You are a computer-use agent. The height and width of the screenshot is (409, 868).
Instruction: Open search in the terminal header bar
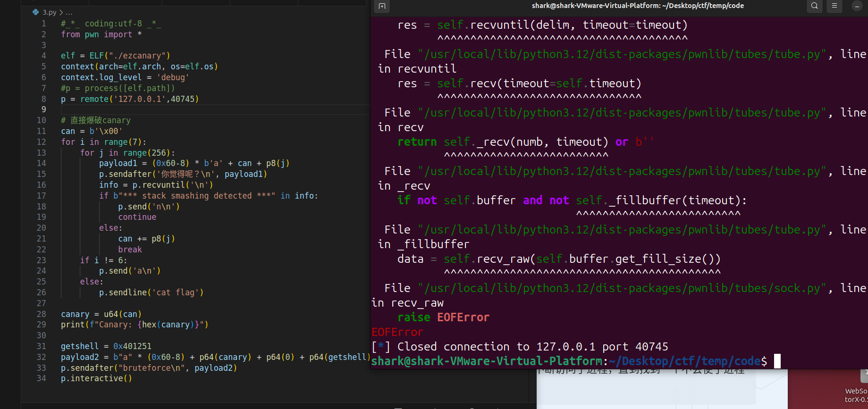(x=814, y=6)
